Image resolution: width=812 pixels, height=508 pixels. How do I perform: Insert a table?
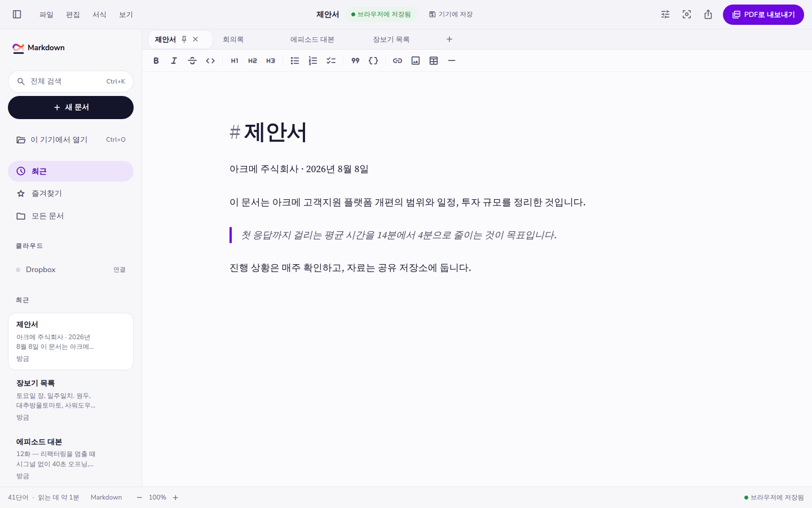(x=434, y=60)
